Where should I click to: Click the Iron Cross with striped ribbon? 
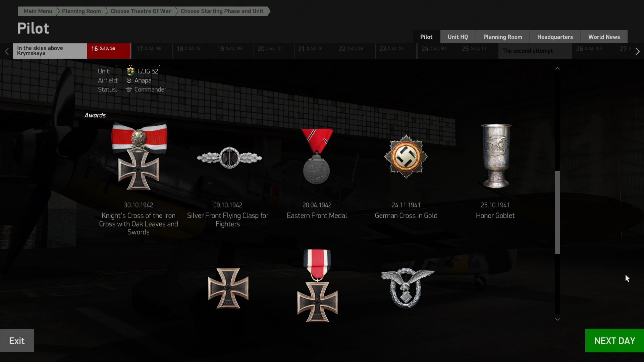coord(317,286)
